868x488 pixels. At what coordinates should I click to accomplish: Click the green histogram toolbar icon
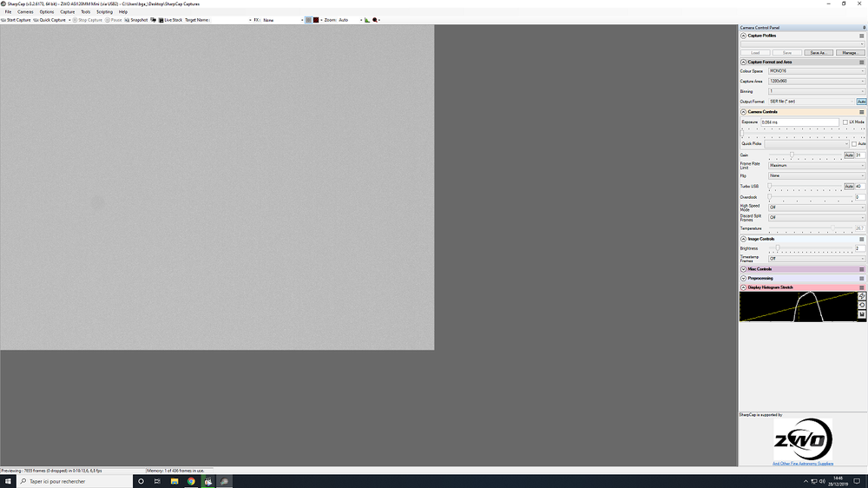tap(367, 20)
